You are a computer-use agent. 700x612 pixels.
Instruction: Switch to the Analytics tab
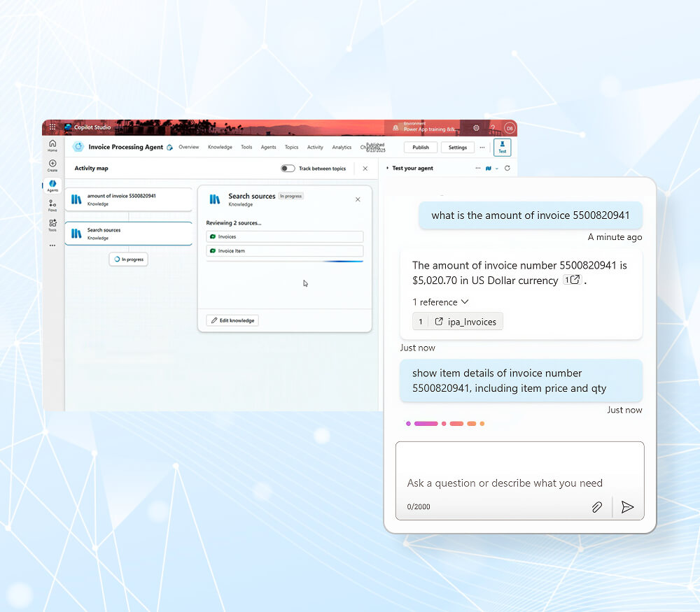coord(342,148)
